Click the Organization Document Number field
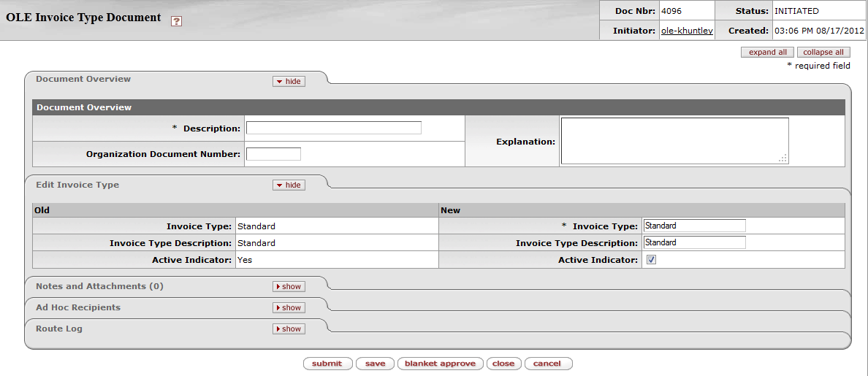 click(273, 154)
